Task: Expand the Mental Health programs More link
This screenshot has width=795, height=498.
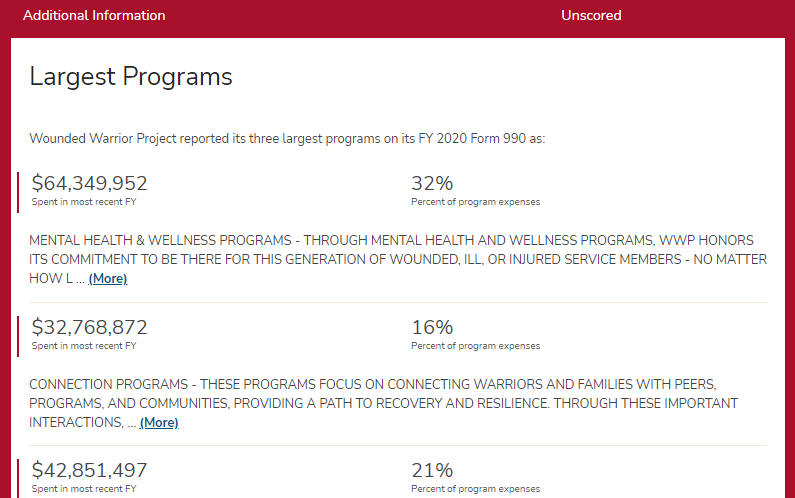Action: pyautogui.click(x=107, y=278)
